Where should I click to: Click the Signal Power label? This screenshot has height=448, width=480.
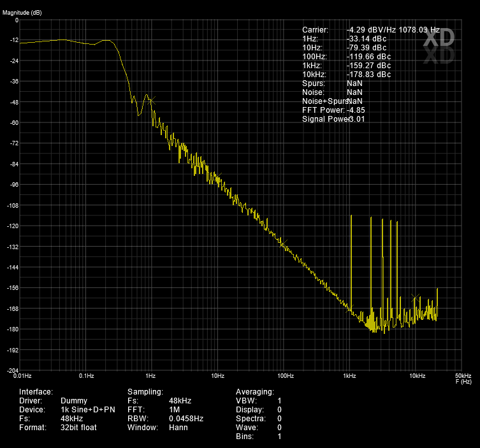click(326, 119)
